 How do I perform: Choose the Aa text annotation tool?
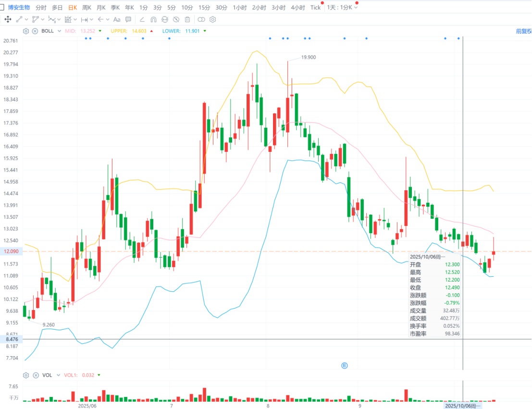pos(117,19)
